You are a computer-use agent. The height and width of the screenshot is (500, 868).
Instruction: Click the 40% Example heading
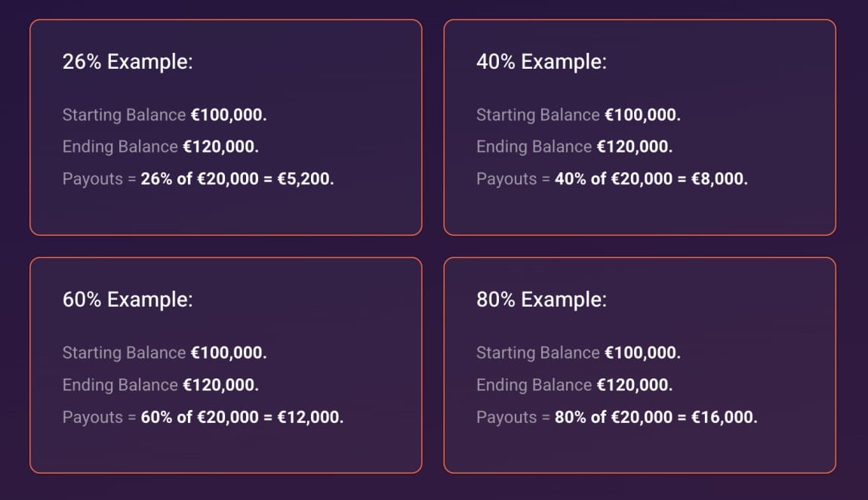tap(541, 62)
